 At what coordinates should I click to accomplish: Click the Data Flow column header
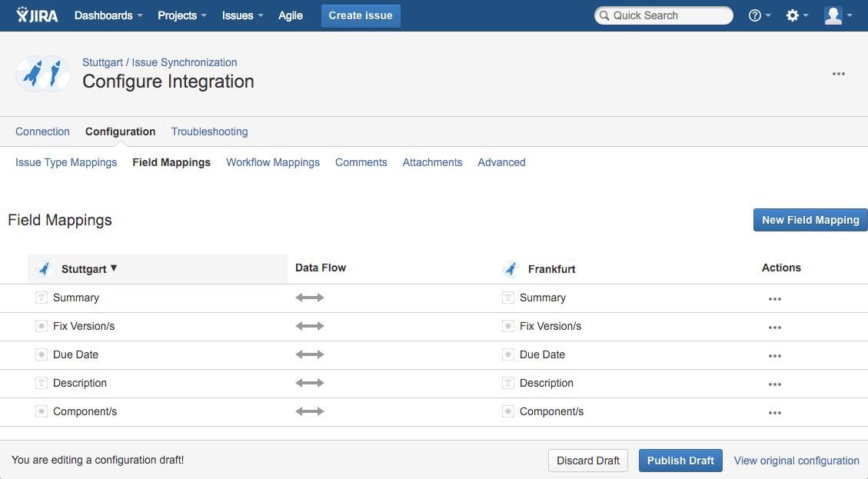(x=321, y=268)
